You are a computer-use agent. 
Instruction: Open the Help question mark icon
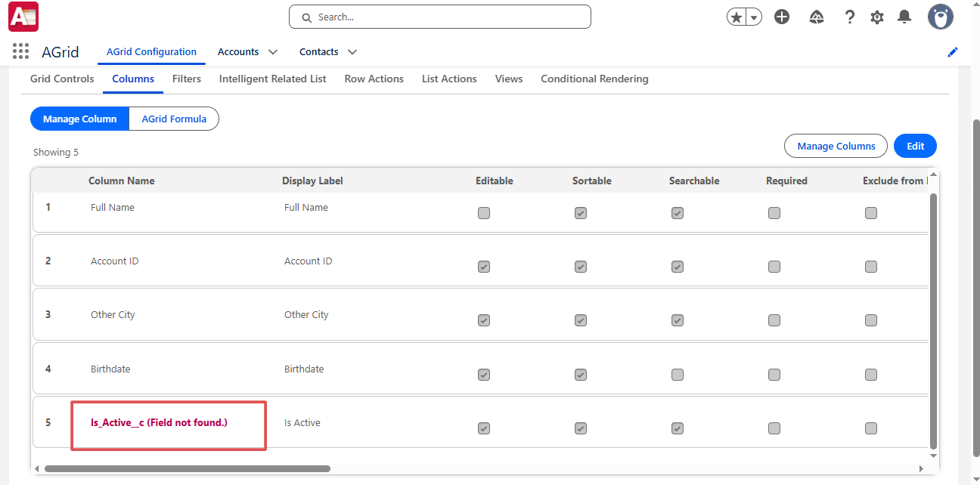pos(850,17)
